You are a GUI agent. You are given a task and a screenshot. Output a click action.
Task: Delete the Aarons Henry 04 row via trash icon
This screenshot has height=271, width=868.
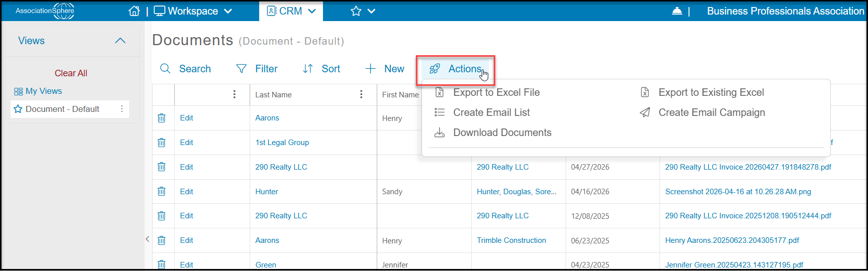(162, 118)
